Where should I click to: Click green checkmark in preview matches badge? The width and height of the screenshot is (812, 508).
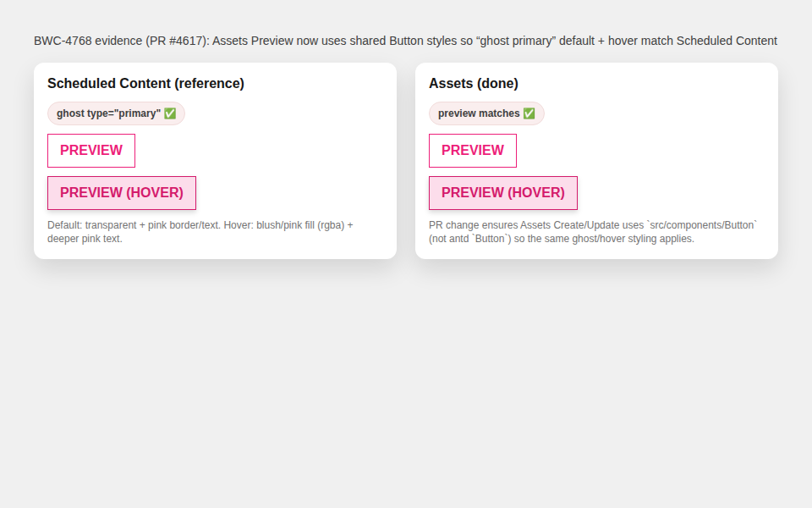(x=529, y=113)
